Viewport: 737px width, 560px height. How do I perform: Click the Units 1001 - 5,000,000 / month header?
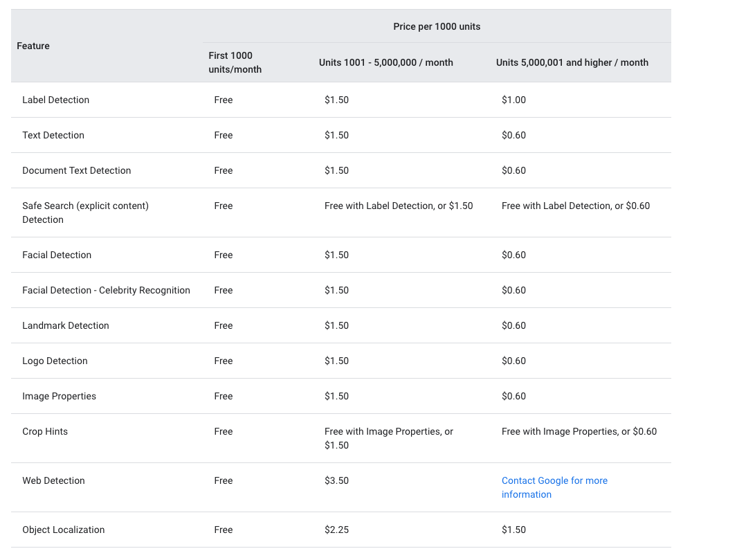[x=386, y=62]
